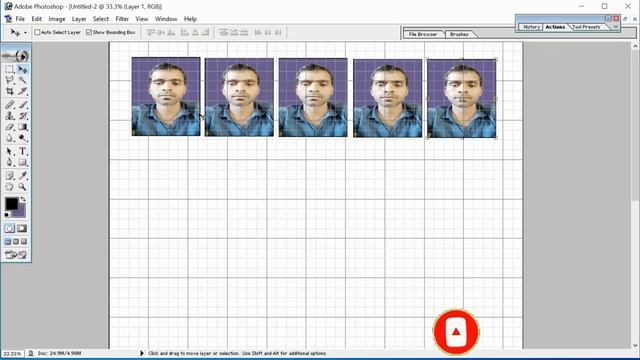Open the Layer menu
The image size is (640, 360).
point(79,19)
